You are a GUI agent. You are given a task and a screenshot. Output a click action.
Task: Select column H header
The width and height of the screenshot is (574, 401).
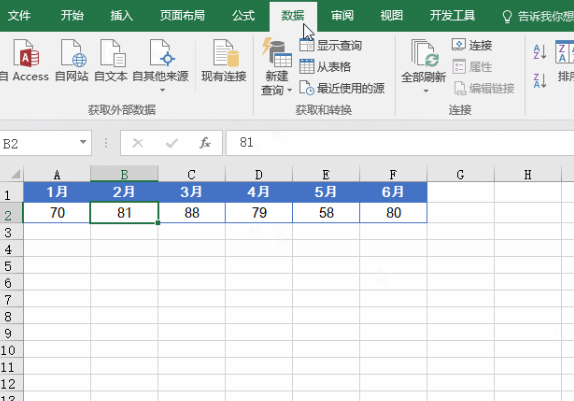(528, 174)
